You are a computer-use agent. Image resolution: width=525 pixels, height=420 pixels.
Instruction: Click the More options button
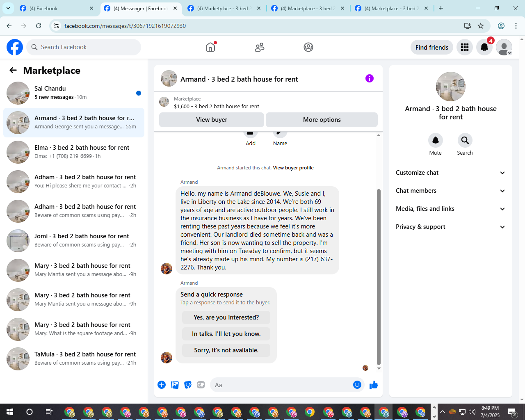tap(322, 120)
